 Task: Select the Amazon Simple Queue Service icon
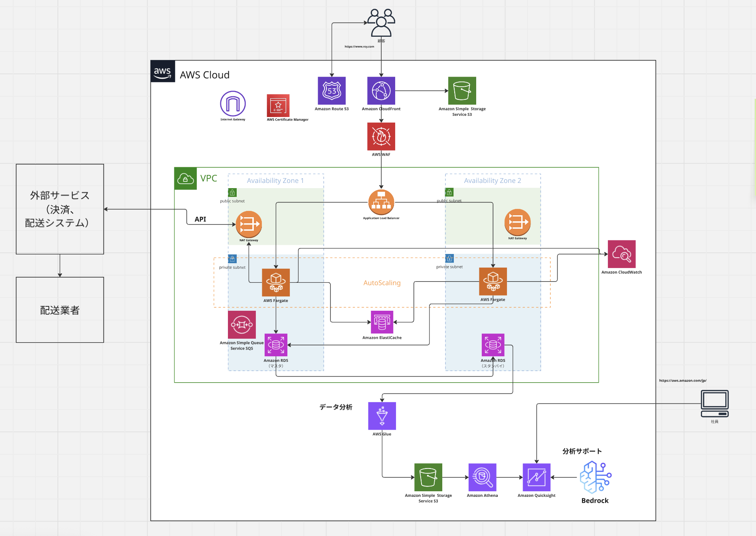coord(242,325)
